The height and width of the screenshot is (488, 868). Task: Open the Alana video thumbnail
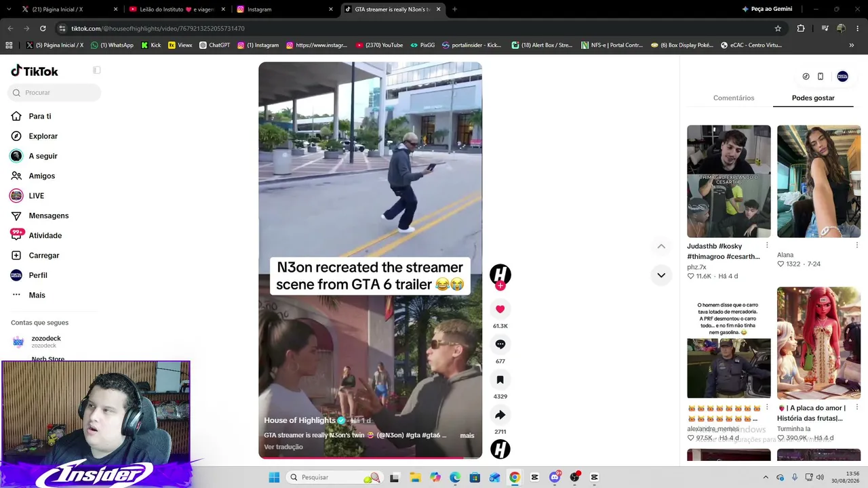[x=818, y=181]
